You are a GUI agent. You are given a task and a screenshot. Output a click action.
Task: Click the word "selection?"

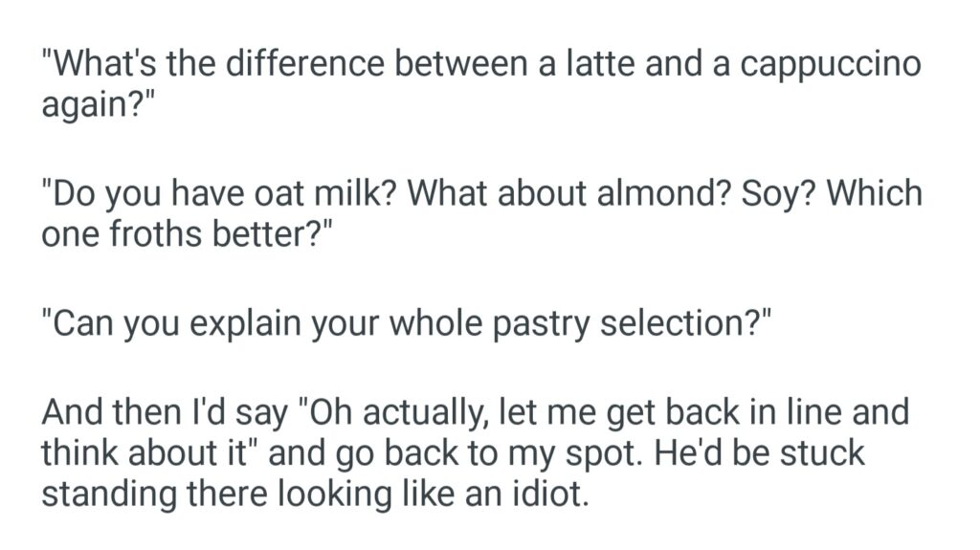686,324
